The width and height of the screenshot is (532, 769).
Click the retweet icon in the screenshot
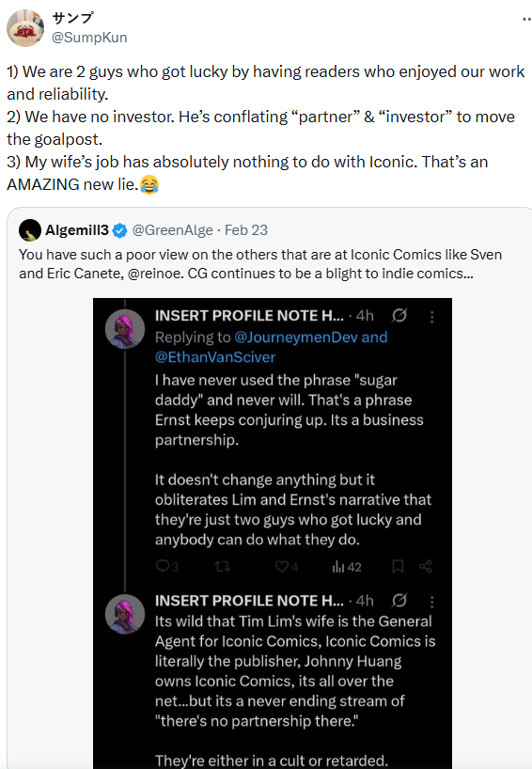tap(222, 567)
